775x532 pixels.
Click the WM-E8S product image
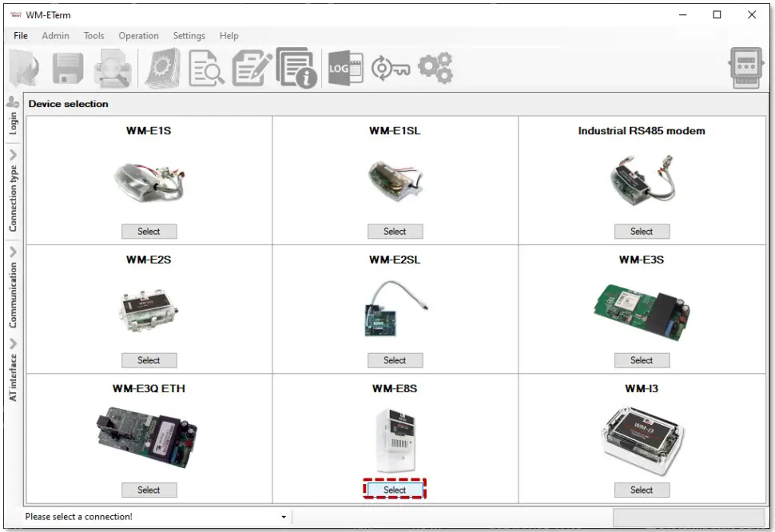pyautogui.click(x=395, y=441)
